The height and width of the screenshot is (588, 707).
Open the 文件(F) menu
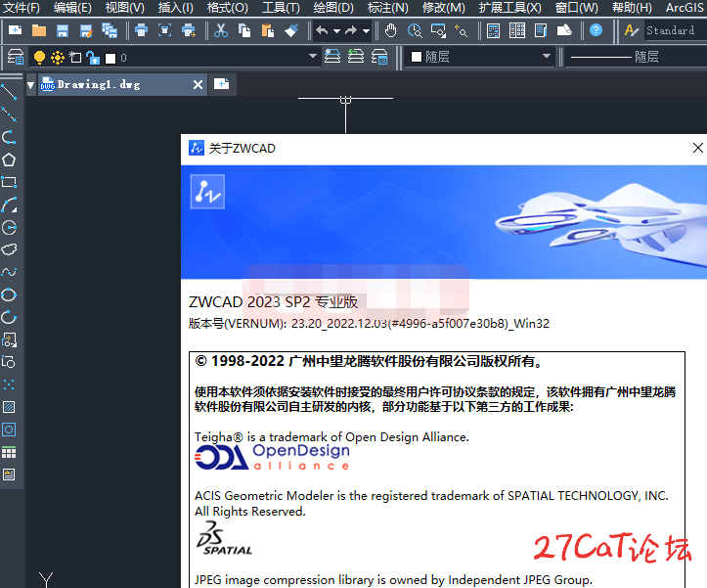point(22,8)
